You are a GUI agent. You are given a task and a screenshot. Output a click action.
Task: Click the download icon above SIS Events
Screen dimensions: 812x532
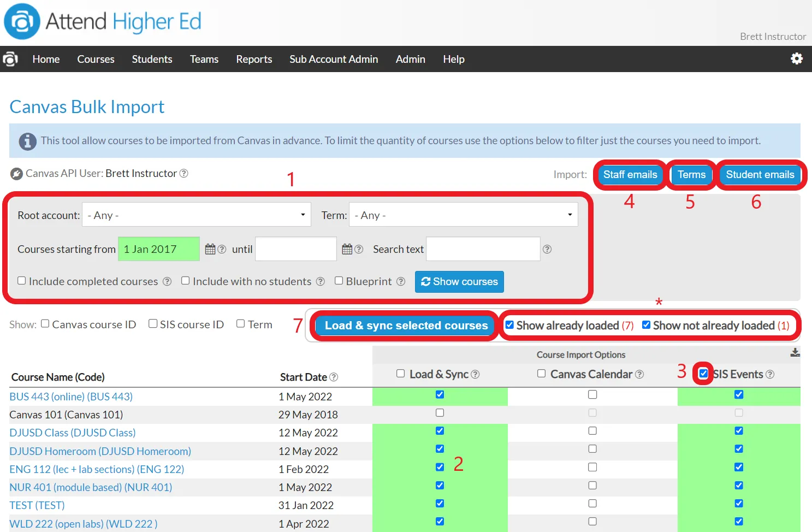(795, 353)
